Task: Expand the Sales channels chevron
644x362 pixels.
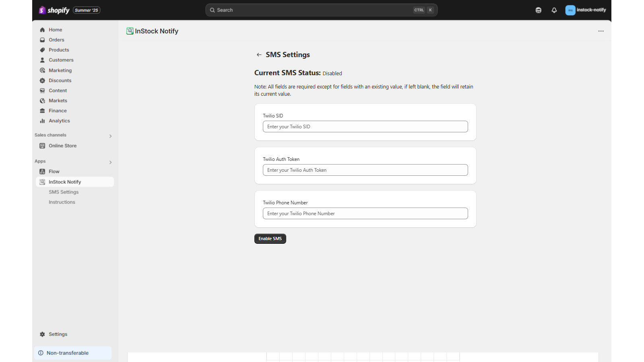Action: tap(110, 136)
